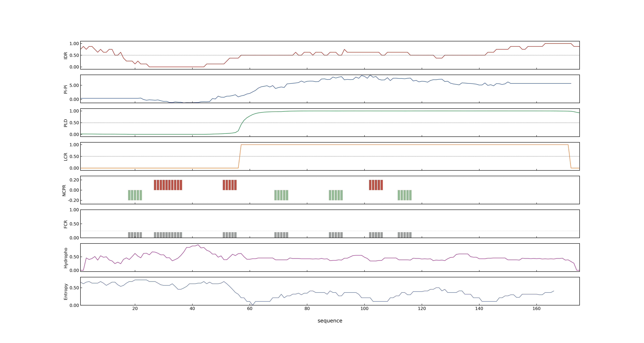Click x-axis tick label 80
The width and height of the screenshot is (644, 343).
[x=307, y=309]
